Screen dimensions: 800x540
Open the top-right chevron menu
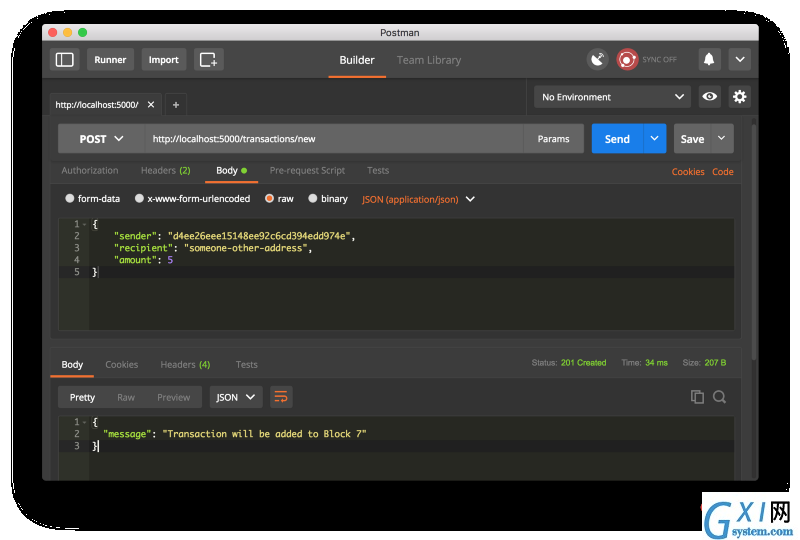[x=740, y=60]
